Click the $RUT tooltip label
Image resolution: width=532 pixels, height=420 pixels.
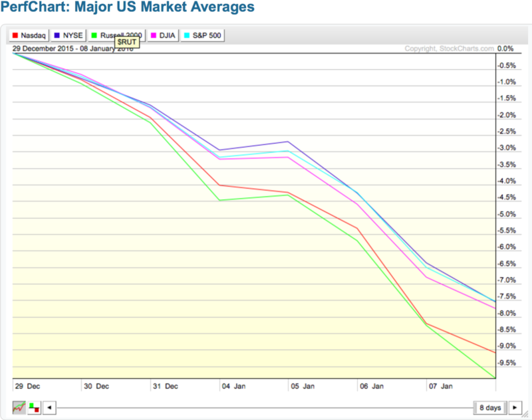127,41
